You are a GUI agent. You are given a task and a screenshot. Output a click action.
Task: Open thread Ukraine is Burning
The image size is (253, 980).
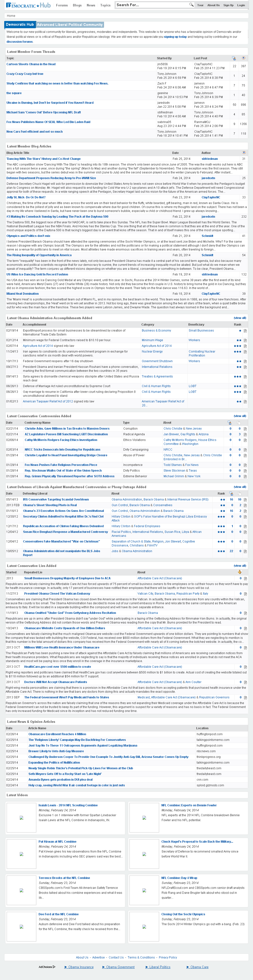(50, 103)
